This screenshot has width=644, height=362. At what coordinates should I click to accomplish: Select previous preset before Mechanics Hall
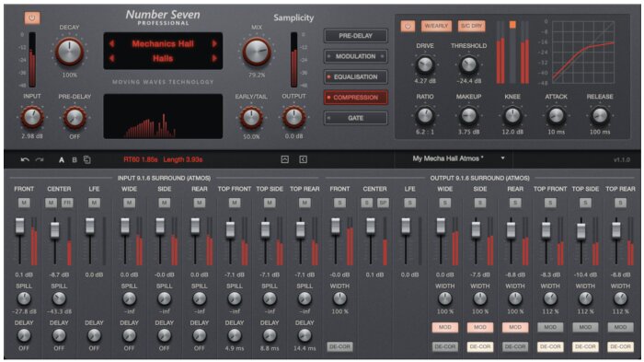click(111, 43)
